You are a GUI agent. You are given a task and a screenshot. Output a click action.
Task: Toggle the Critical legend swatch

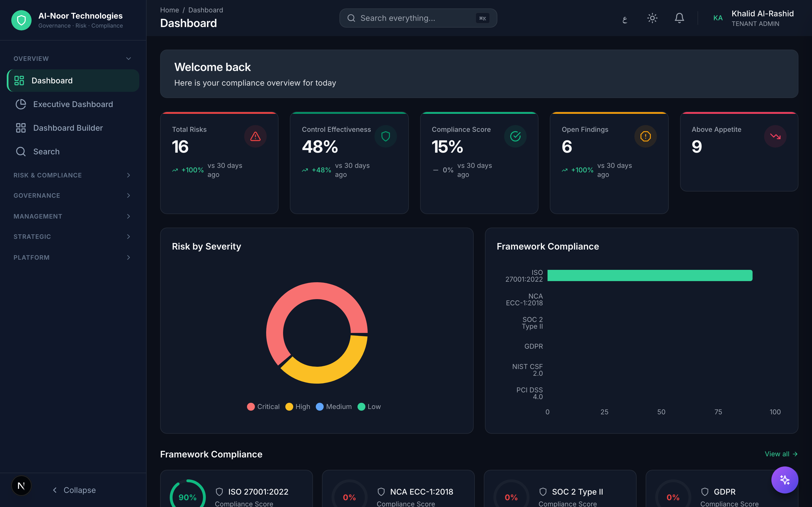pos(251,407)
